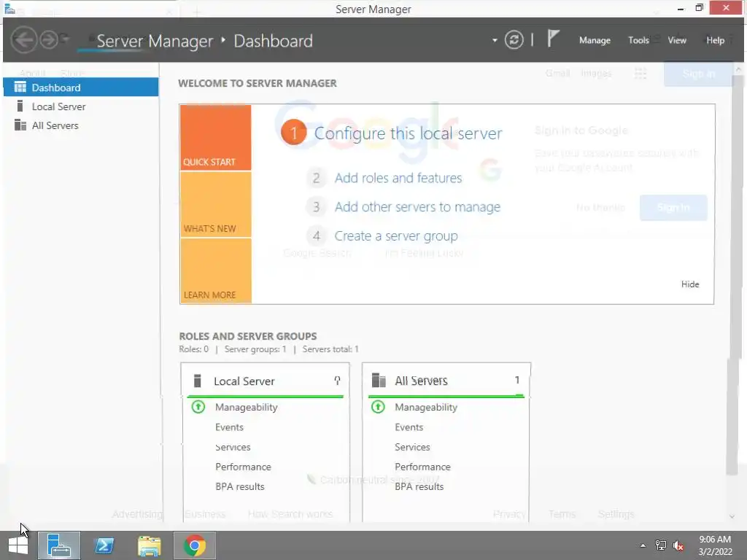Viewport: 747px width, 560px height.
Task: Launch PowerShell from the taskbar
Action: (x=104, y=545)
